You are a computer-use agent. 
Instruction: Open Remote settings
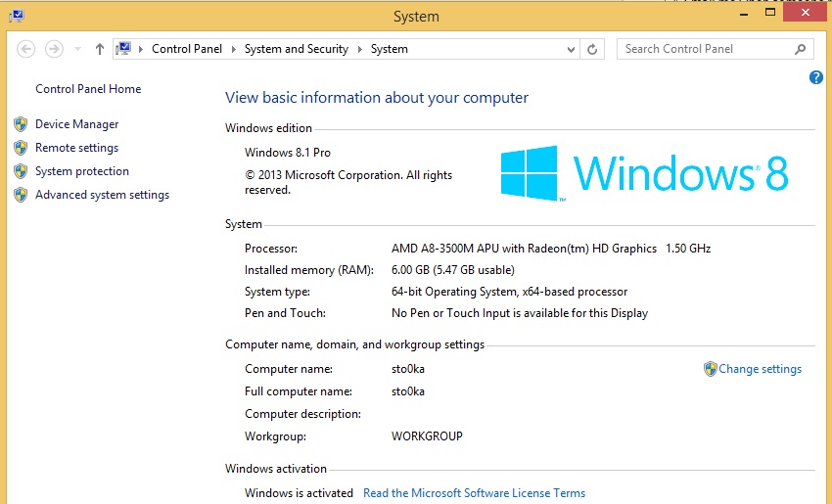(x=76, y=148)
